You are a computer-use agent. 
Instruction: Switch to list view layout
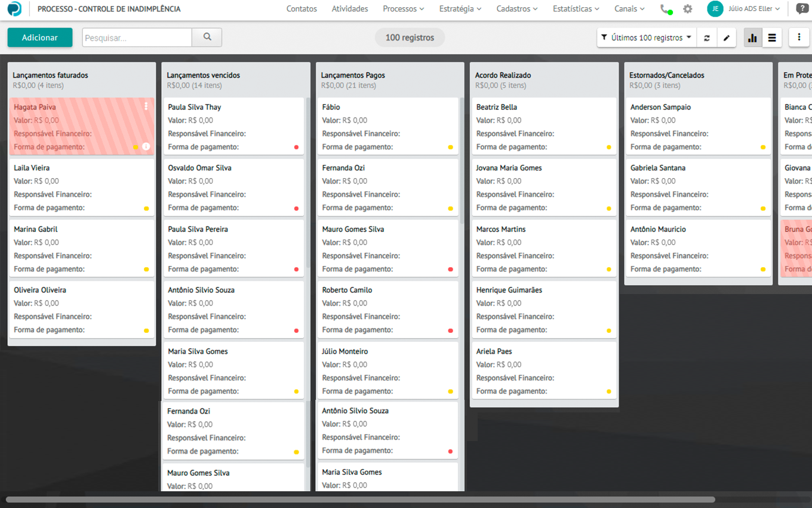772,38
